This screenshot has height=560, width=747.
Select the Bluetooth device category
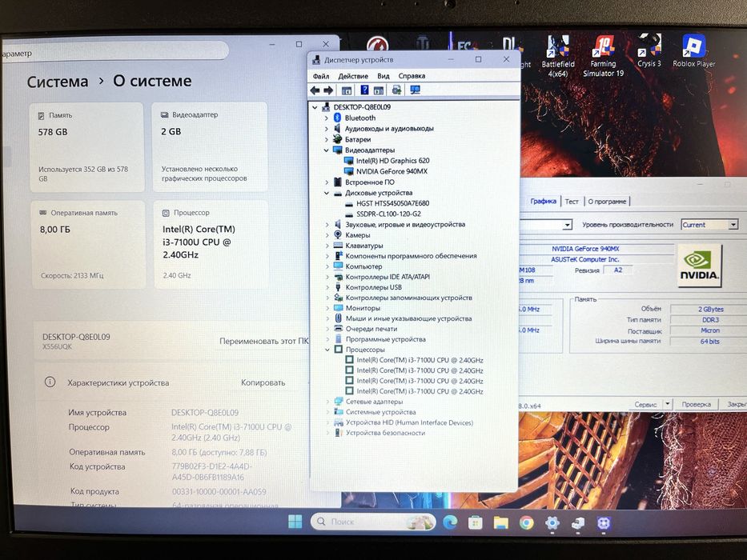click(359, 118)
